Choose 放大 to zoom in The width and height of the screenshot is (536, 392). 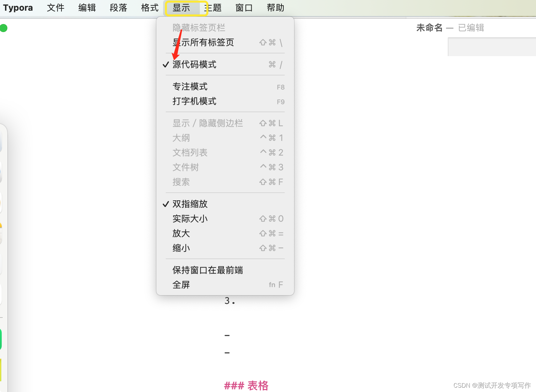225,233
